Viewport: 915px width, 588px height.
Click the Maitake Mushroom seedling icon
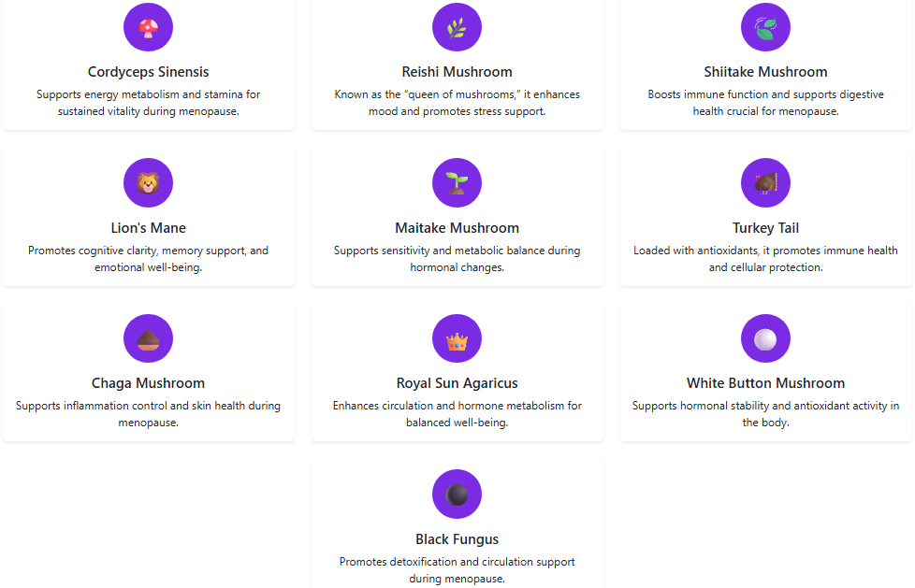(457, 183)
